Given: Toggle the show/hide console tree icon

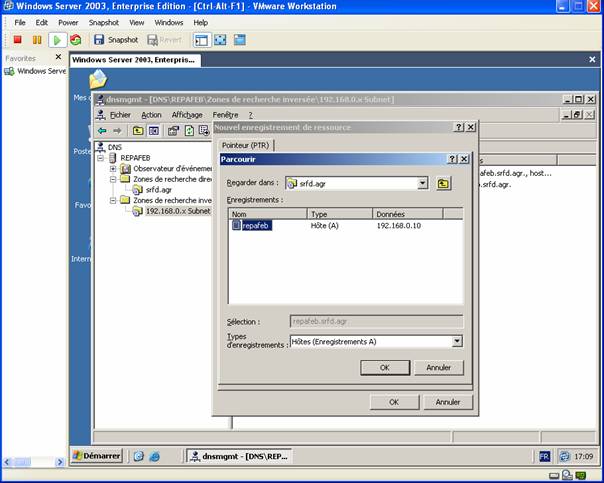Looking at the screenshot, I should (x=154, y=131).
